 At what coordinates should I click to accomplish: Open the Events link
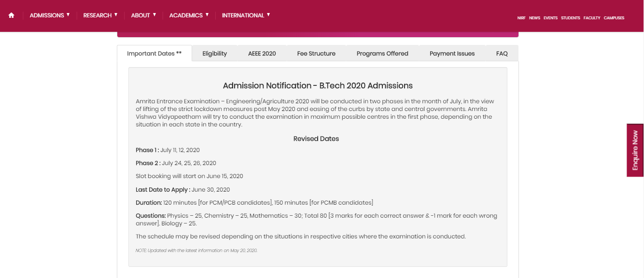coord(550,18)
